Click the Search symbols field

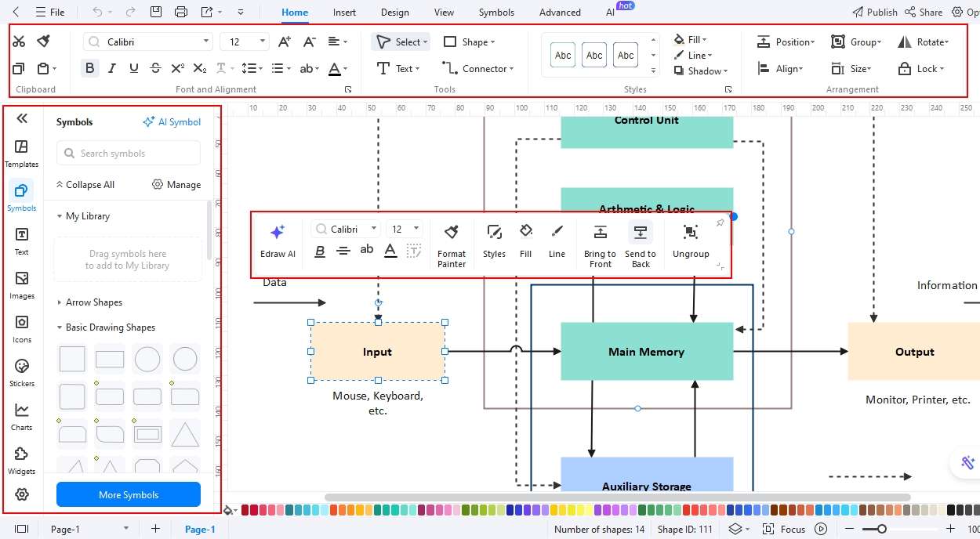coord(129,154)
